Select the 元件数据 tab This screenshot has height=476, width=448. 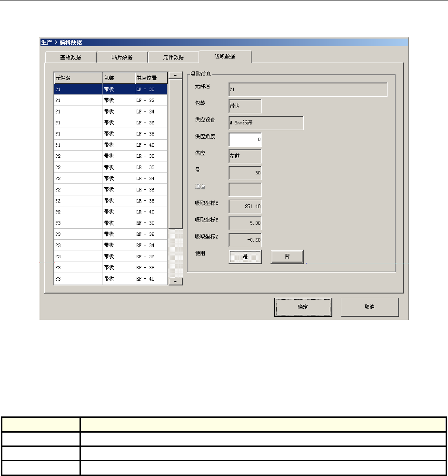(x=173, y=57)
